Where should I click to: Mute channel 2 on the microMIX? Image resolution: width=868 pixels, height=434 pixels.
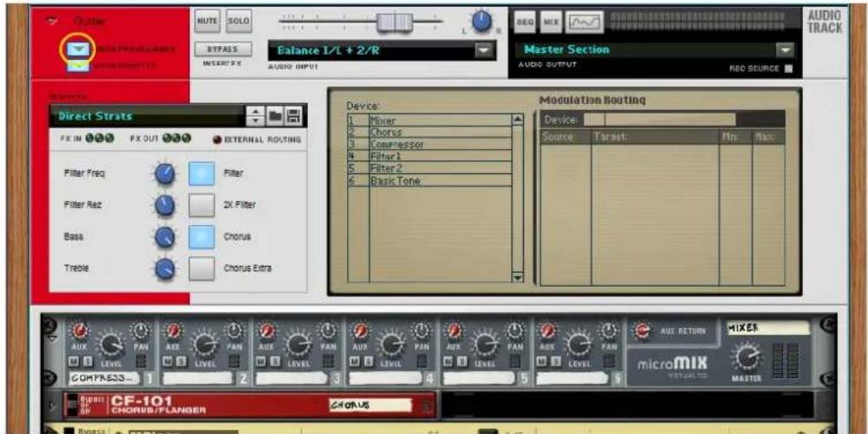pos(166,361)
